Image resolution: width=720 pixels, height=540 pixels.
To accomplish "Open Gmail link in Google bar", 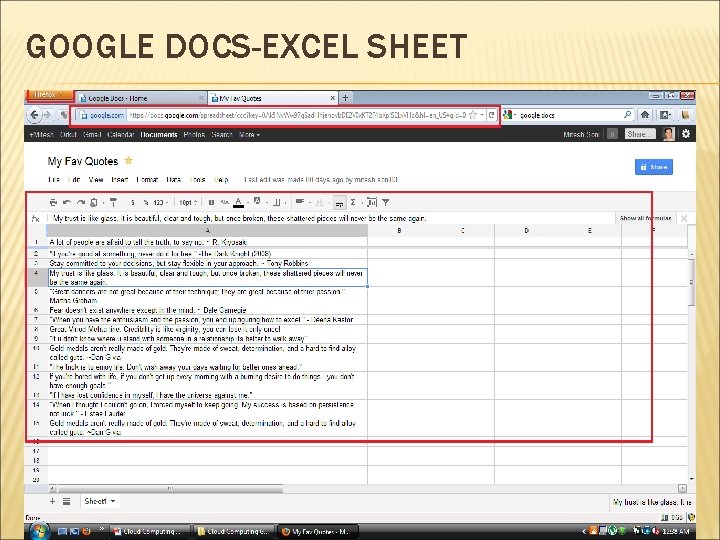I will 92,135.
